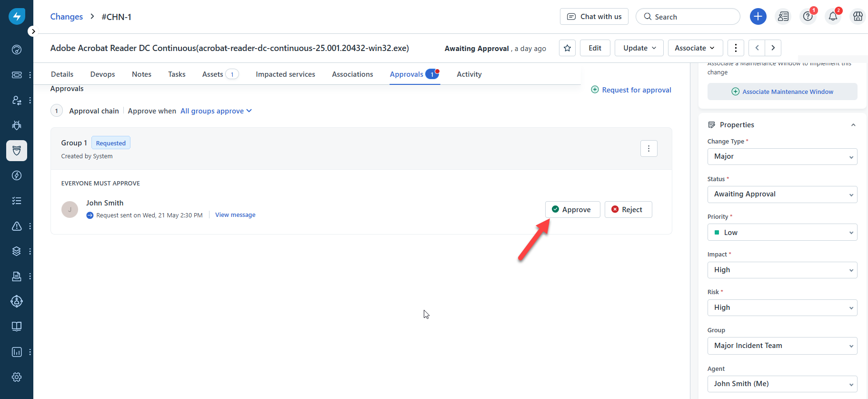Switch to the Notes tab
Screen dimensions: 868x399
click(x=141, y=74)
